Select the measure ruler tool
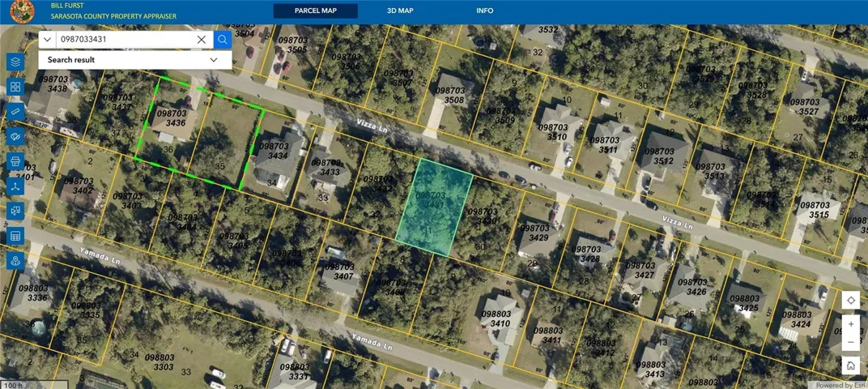The image size is (868, 389). click(15, 112)
